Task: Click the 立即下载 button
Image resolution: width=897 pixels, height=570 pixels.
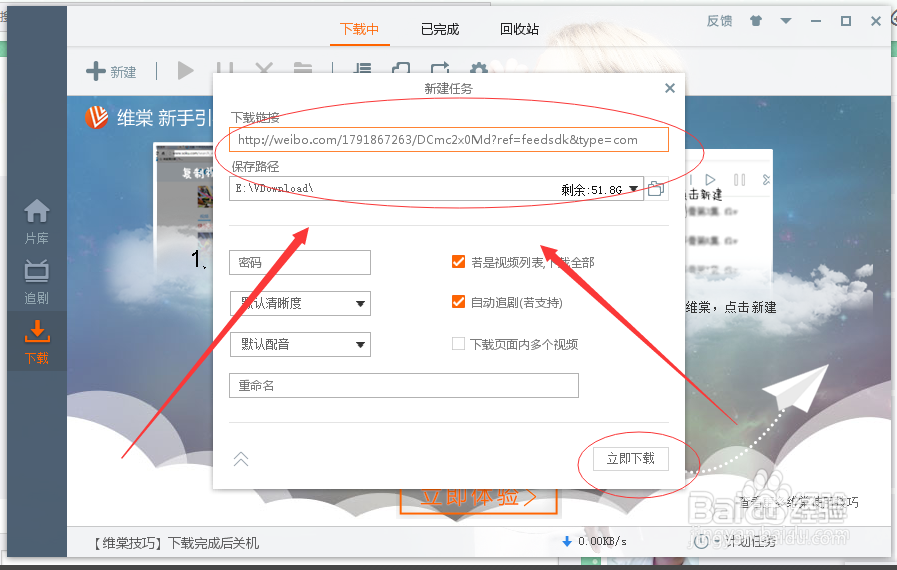Action: (x=630, y=459)
